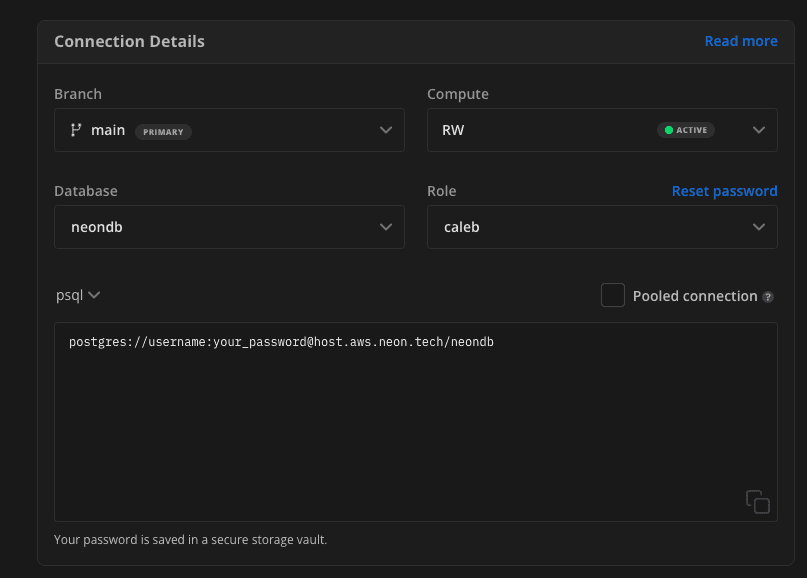Open the Database dropdown showing neondb
Screen dimensions: 807x578
tap(229, 226)
